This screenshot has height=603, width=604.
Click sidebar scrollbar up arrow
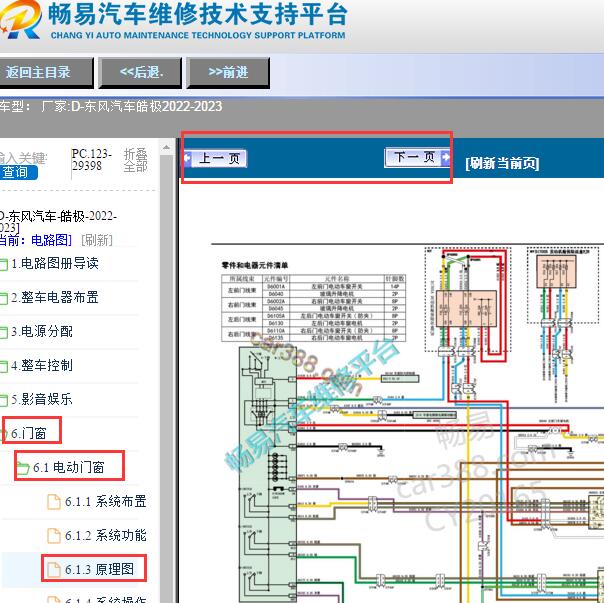tap(166, 147)
